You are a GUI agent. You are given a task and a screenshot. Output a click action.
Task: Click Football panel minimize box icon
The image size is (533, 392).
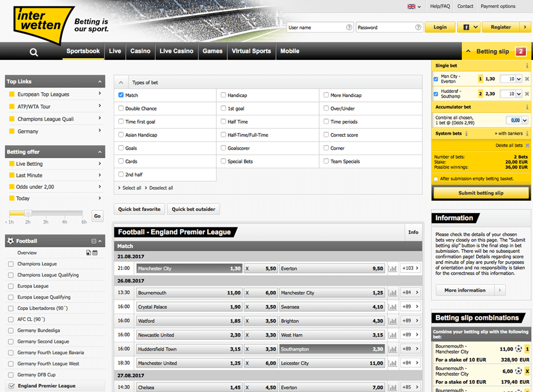click(94, 241)
